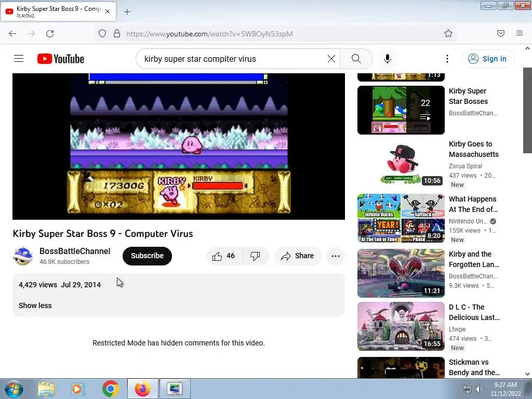Open the Windows Start menu
The image size is (532, 399).
coord(14,389)
